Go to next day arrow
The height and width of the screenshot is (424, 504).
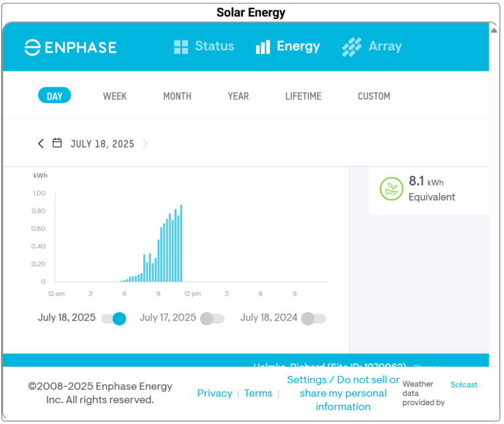[145, 143]
